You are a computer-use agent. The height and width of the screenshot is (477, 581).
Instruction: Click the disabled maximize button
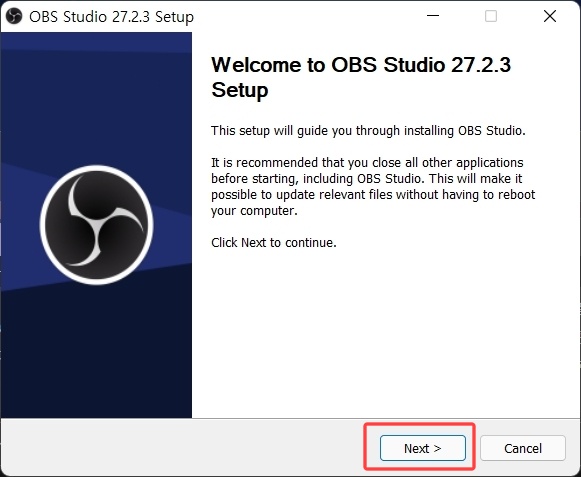(491, 16)
